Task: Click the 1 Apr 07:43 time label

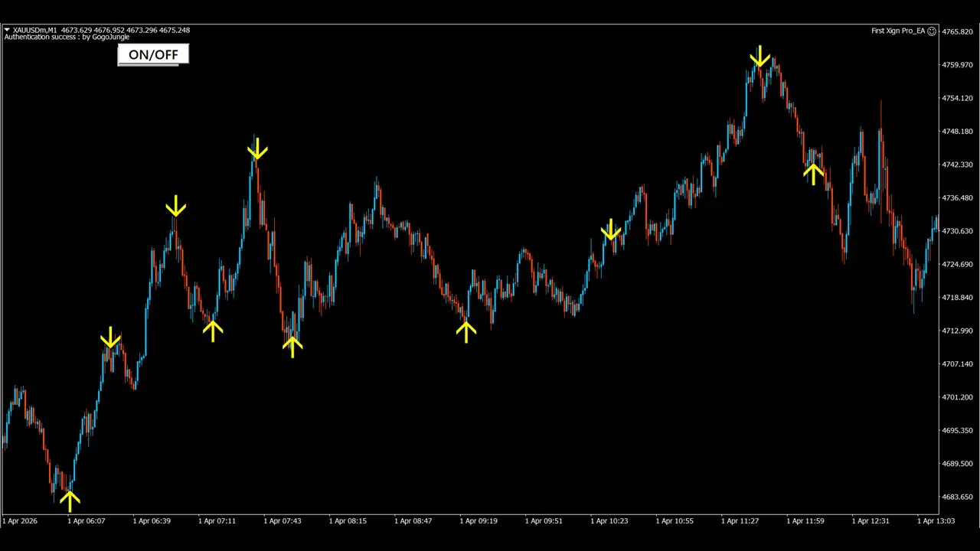Action: click(x=283, y=521)
